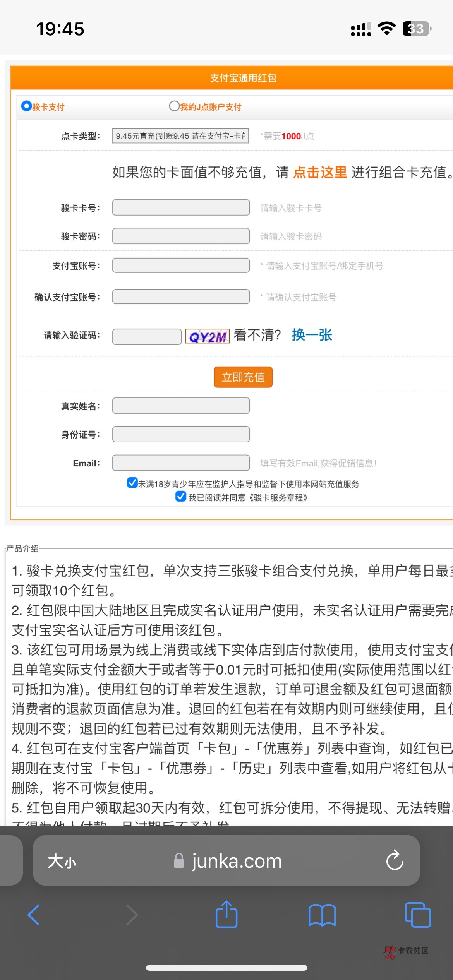Show Safari open tabs icon
Screen dimensions: 453x980
[x=417, y=915]
